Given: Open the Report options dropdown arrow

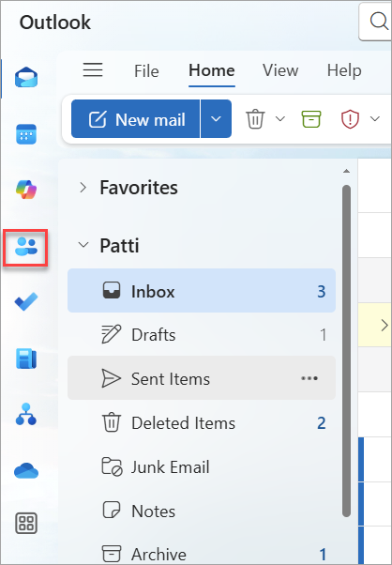Looking at the screenshot, I should 375,119.
